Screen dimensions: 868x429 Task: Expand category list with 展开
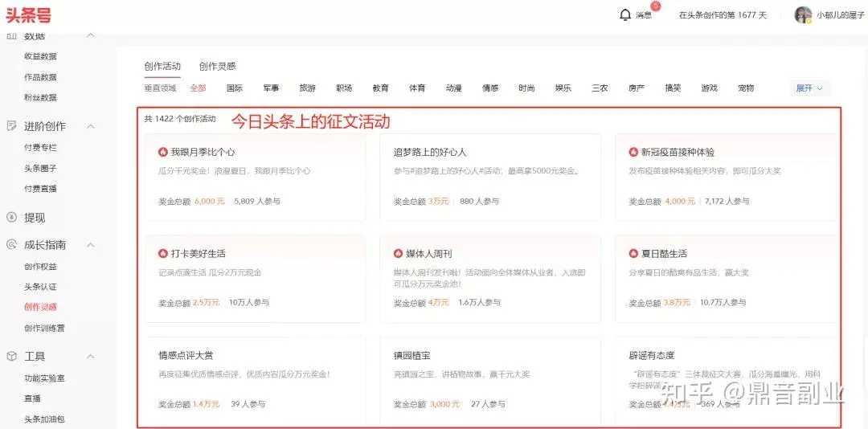click(x=810, y=88)
